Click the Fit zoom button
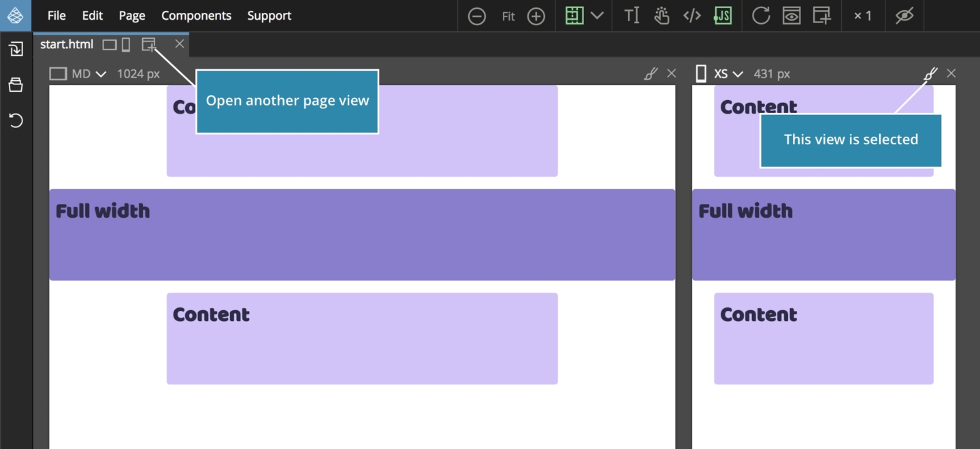Image resolution: width=980 pixels, height=449 pixels. [x=507, y=16]
